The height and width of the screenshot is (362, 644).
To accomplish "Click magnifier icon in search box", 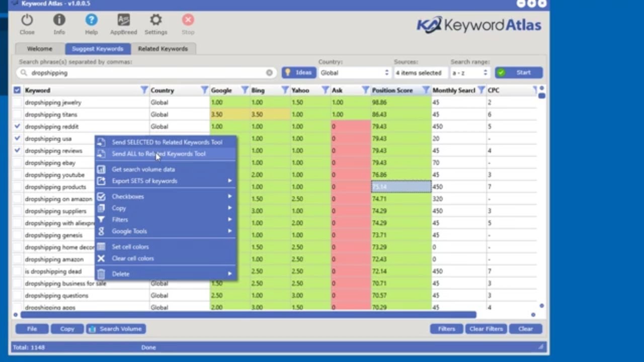I will [x=24, y=73].
